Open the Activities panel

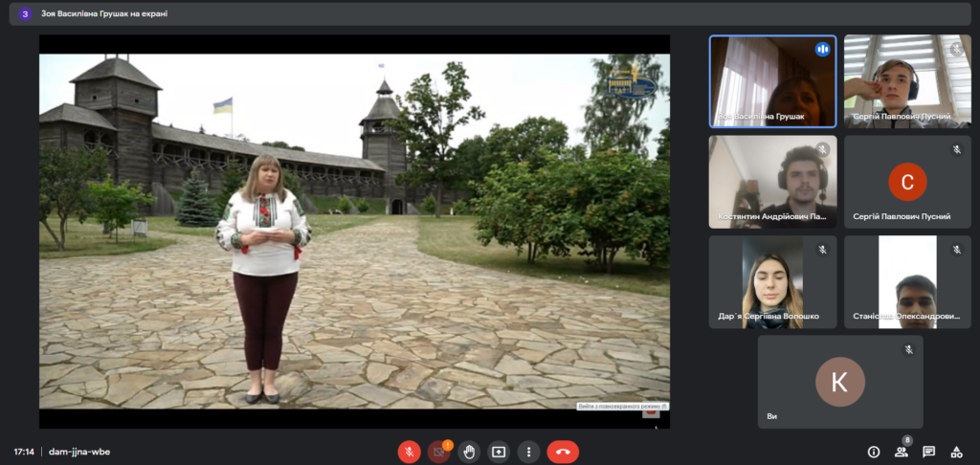pos(956,452)
